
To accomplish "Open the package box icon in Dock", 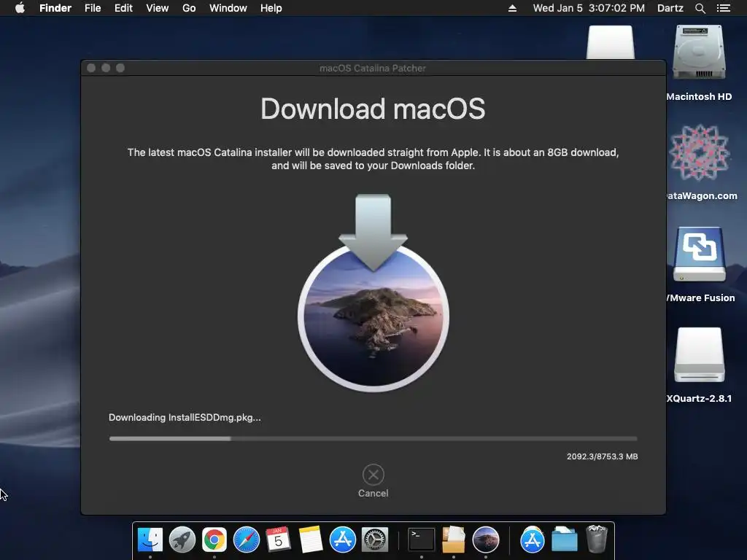I will [454, 540].
